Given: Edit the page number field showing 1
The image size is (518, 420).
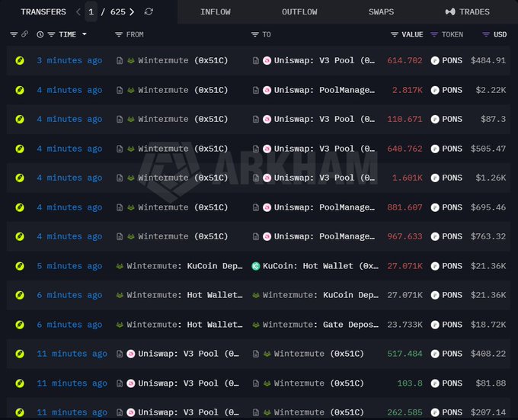Looking at the screenshot, I should pyautogui.click(x=91, y=12).
